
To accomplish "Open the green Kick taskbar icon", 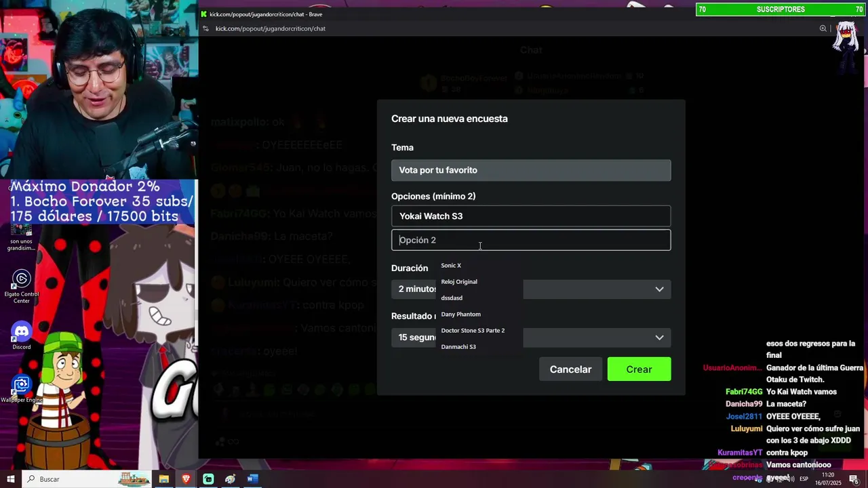I will coord(208,479).
